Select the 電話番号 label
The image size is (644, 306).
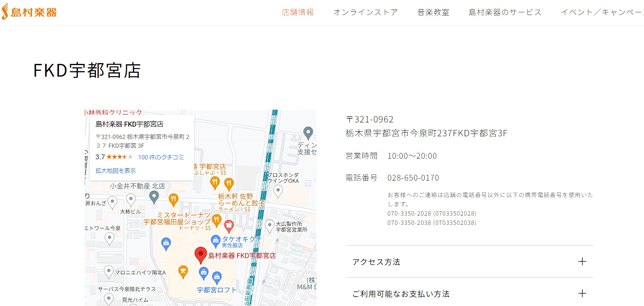point(362,178)
